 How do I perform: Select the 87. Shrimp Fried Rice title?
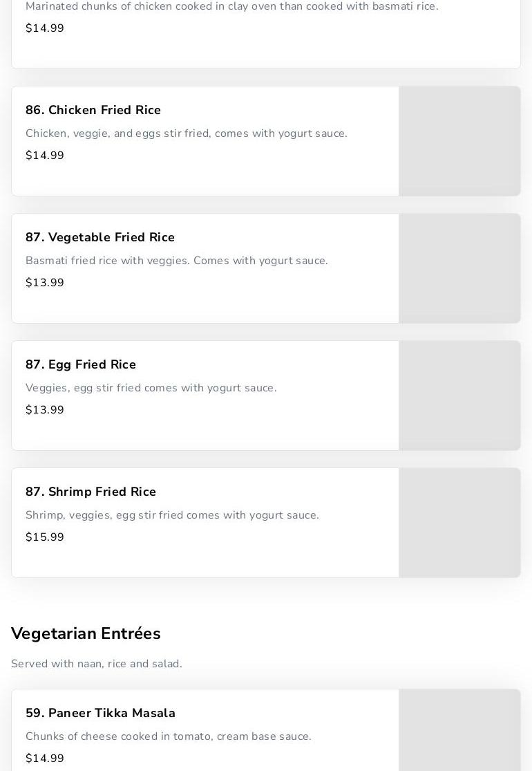(x=91, y=492)
